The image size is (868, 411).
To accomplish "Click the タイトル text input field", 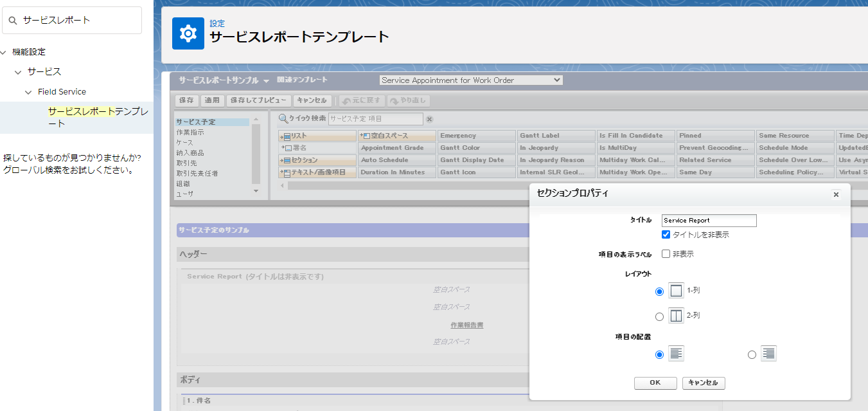I will [x=709, y=221].
